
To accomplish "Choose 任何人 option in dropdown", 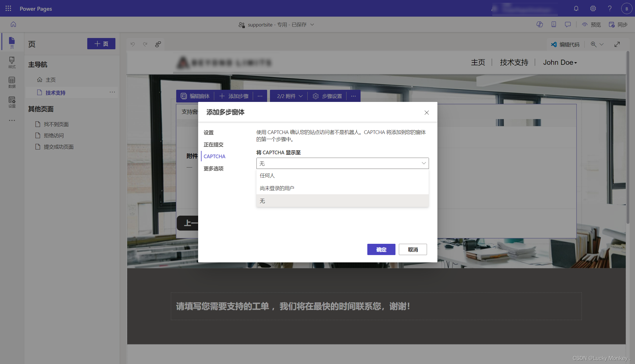I will tap(342, 175).
